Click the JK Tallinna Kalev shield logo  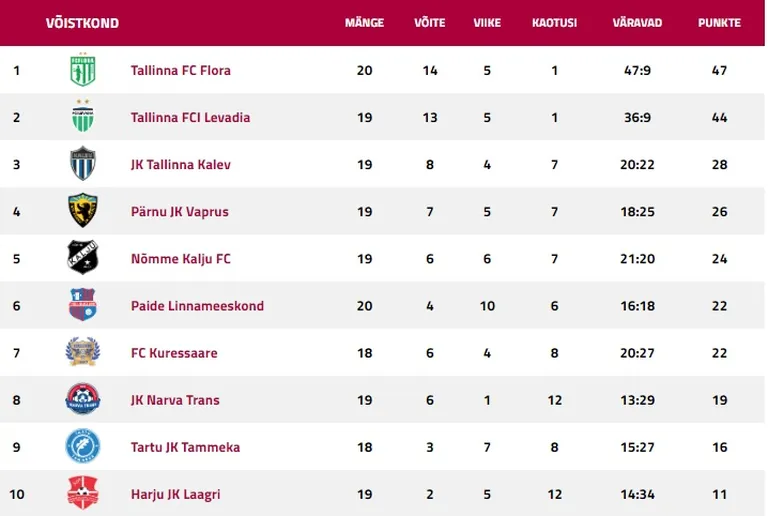[83, 164]
